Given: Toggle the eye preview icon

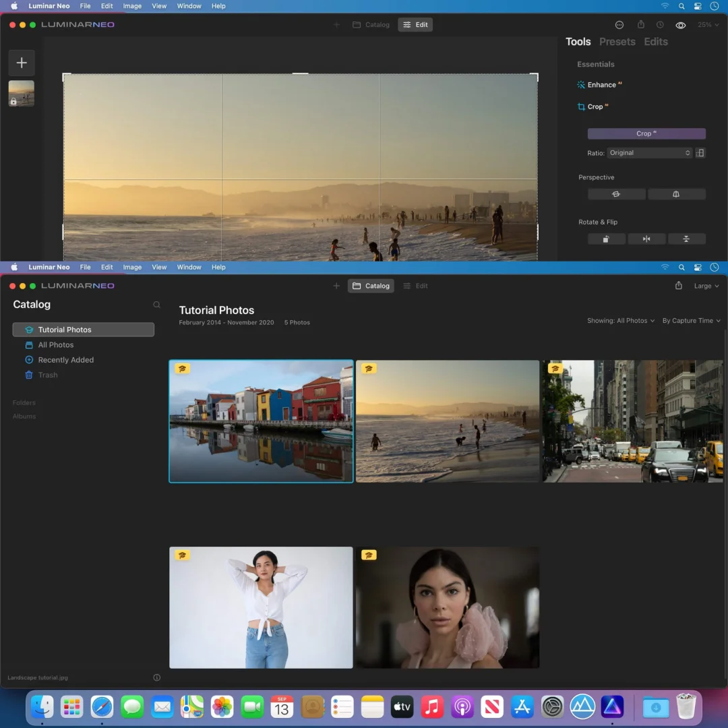Looking at the screenshot, I should [681, 25].
